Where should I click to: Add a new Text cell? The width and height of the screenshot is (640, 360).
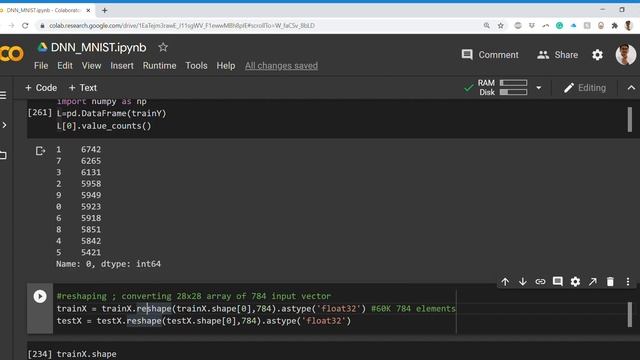click(83, 88)
